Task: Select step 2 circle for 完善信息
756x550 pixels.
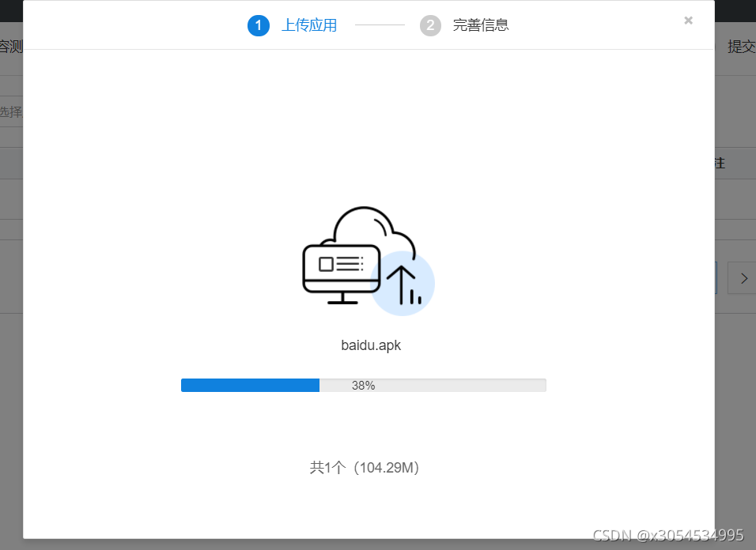Action: [430, 25]
